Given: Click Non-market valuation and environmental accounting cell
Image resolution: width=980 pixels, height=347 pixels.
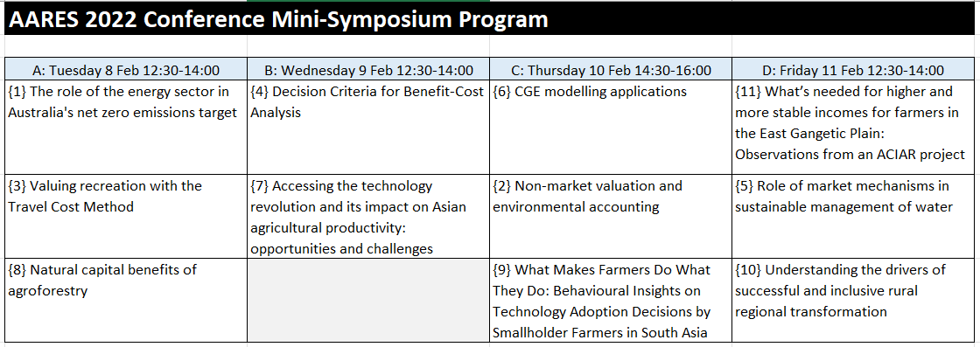Looking at the screenshot, I should coord(611,217).
